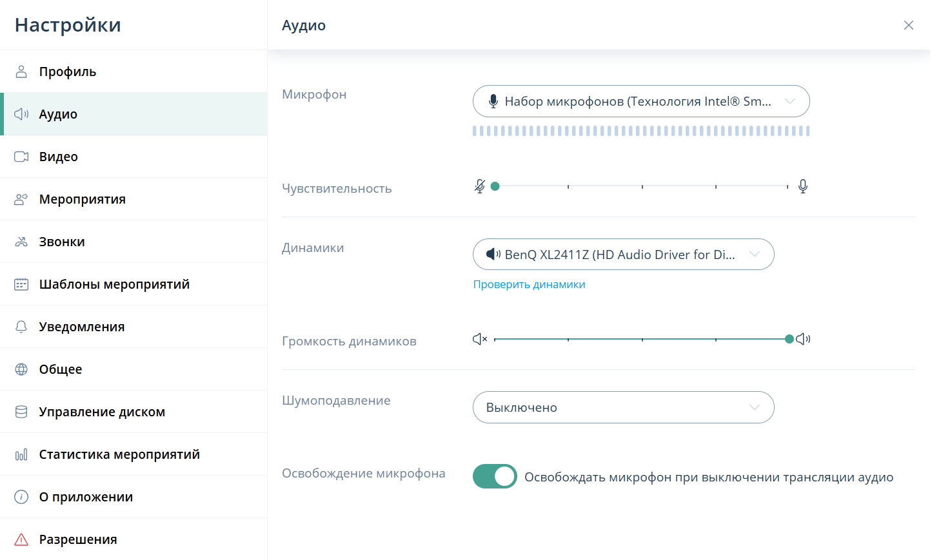Click the Проверить динамики link

529,284
